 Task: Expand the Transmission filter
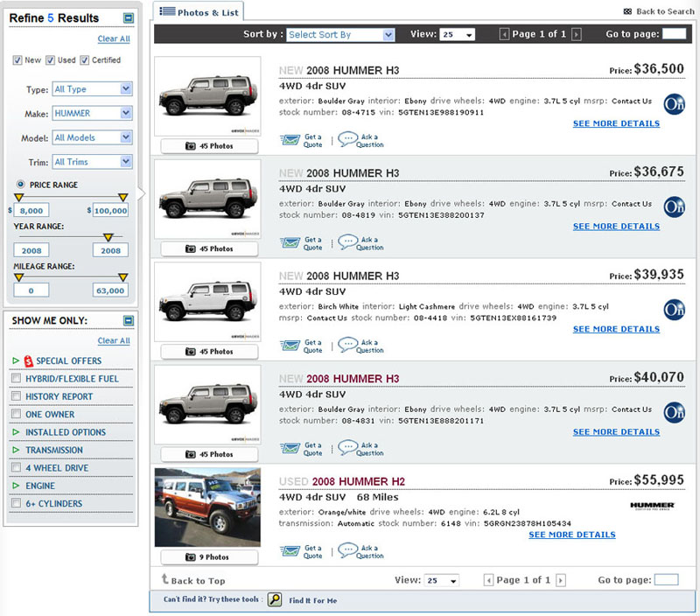16,450
